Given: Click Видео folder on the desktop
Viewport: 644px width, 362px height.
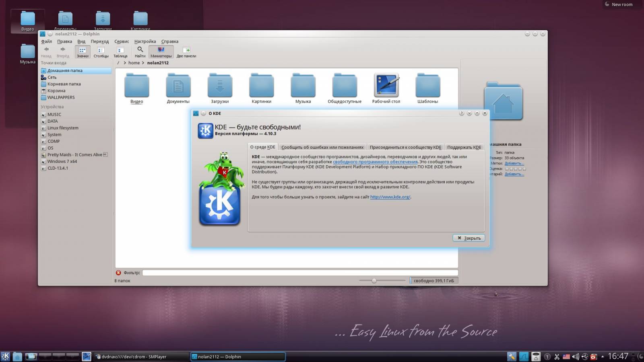Looking at the screenshot, I should pos(27,21).
